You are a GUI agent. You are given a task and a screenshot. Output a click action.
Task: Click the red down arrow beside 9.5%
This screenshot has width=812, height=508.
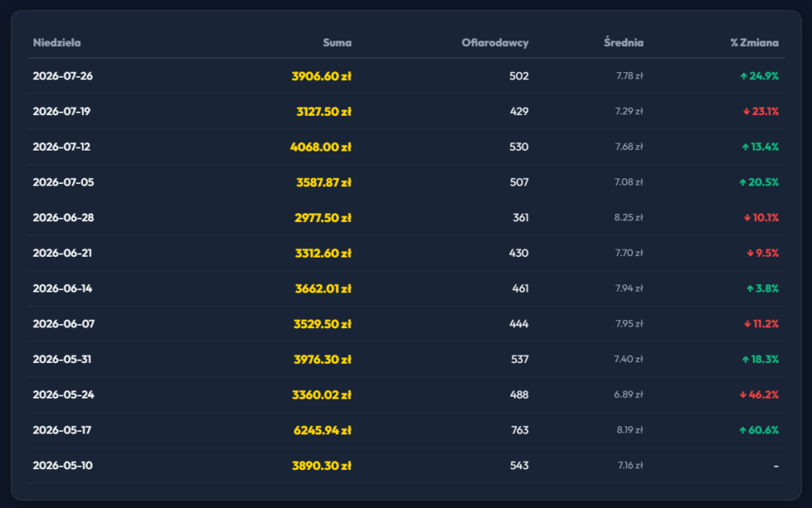[750, 253]
